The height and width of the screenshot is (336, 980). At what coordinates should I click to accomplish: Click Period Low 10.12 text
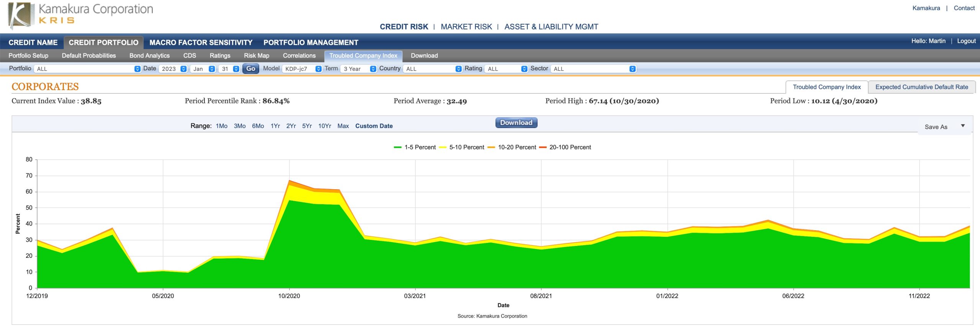pos(824,101)
